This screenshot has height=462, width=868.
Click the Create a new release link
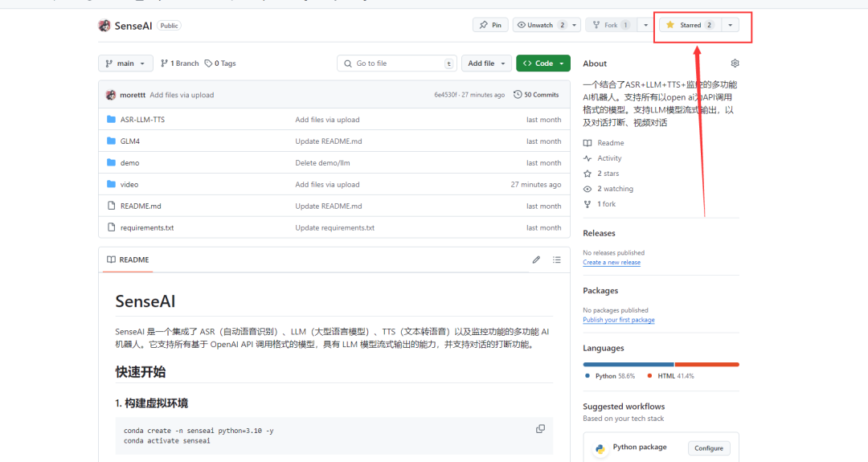click(x=612, y=262)
